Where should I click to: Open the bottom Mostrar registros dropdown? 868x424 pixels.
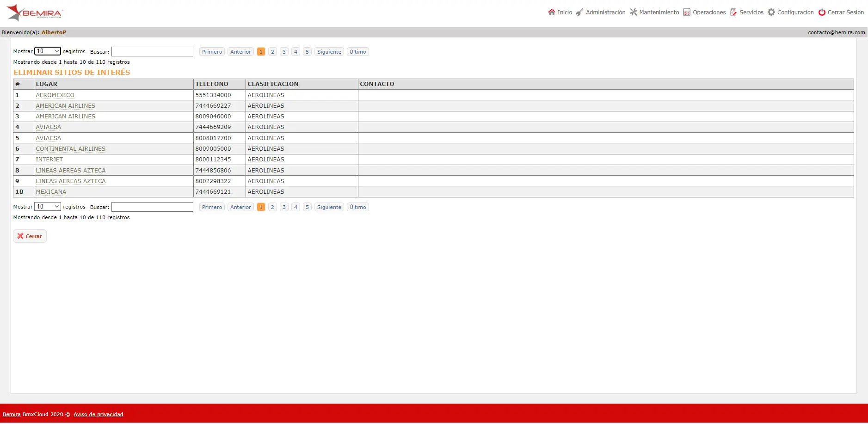point(48,207)
